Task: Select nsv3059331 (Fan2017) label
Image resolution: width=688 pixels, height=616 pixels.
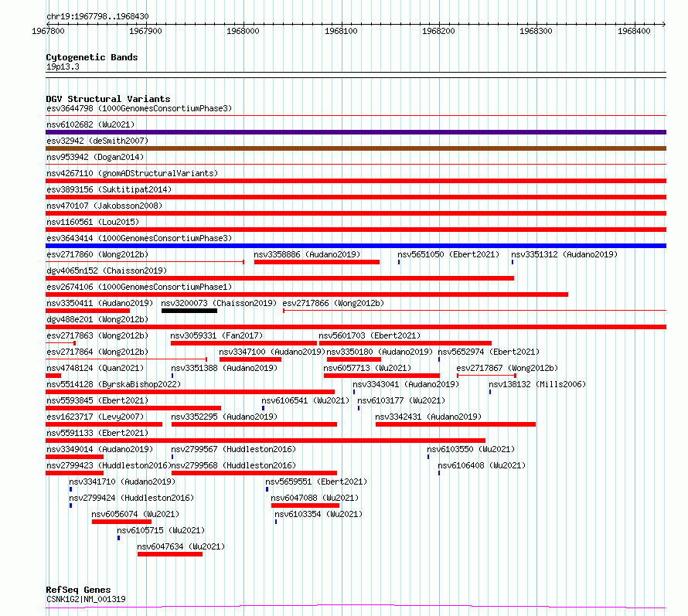Action: click(x=216, y=335)
